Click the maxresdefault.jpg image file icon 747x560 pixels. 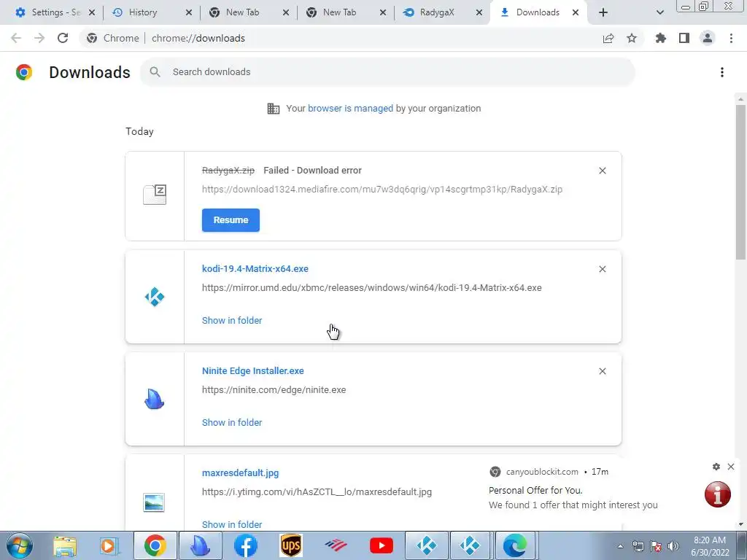[154, 502]
